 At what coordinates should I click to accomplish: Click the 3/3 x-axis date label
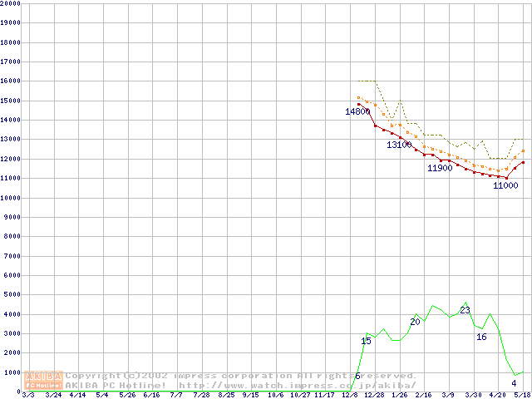(27, 395)
